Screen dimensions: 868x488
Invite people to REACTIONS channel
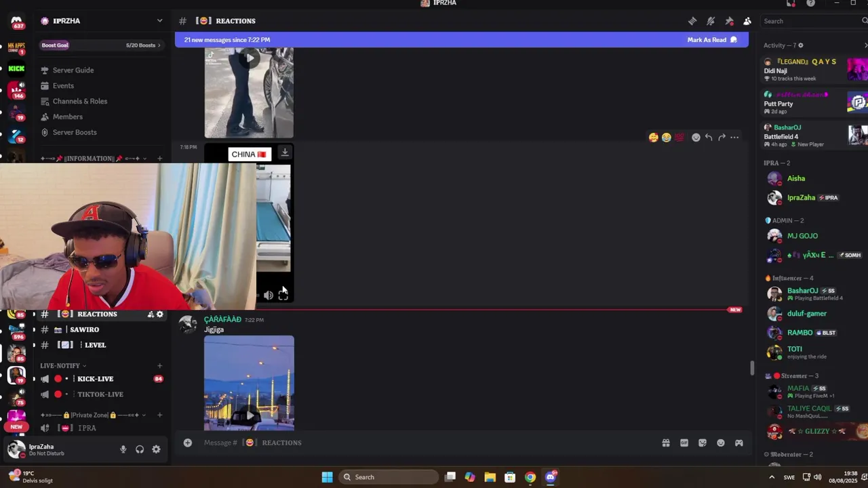point(151,314)
